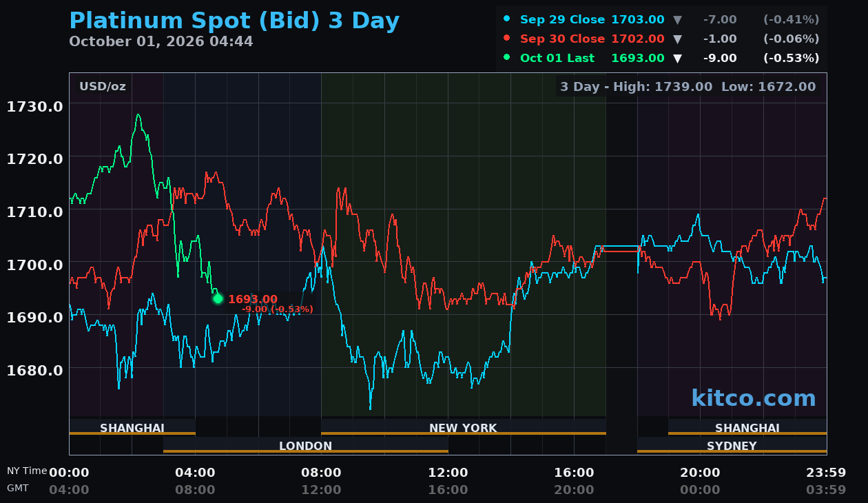Click the 16:00 NY time tick label

pyautogui.click(x=574, y=473)
